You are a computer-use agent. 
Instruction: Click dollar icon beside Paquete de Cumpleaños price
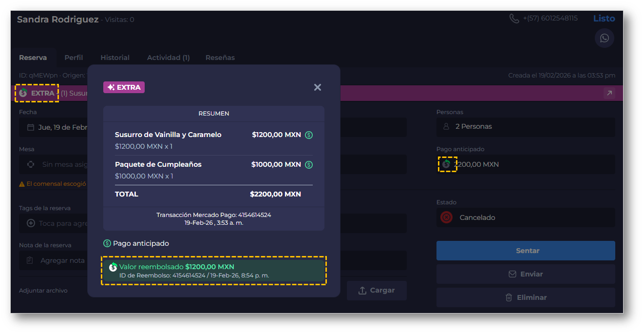coord(309,165)
